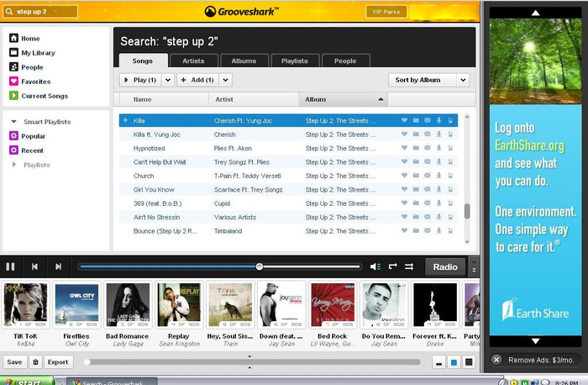Seek using the playback progress knob
The image size is (588, 385).
coord(259,266)
